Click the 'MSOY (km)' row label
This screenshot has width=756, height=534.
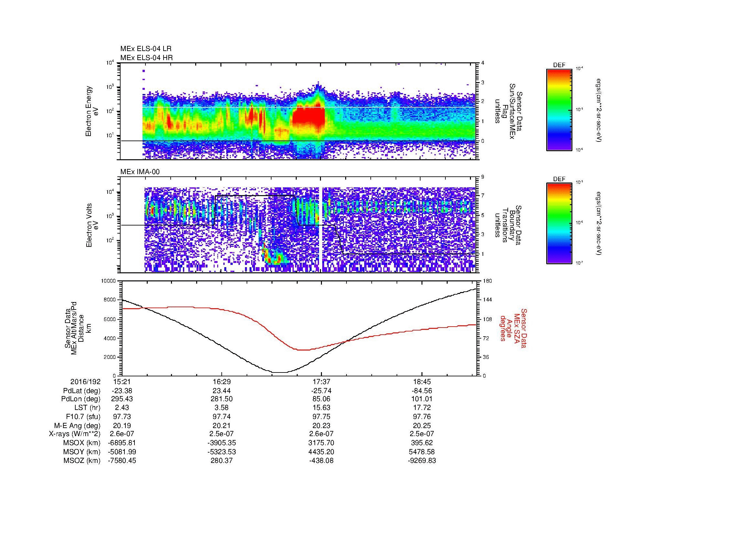click(82, 452)
